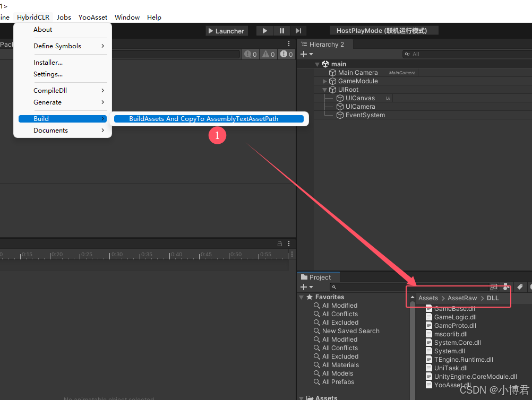Click Assets in the breadcrumb
The width and height of the screenshot is (532, 400).
(x=428, y=298)
